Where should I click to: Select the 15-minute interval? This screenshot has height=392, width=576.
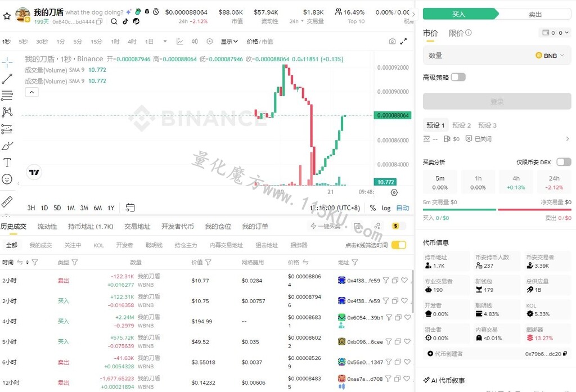click(96, 42)
